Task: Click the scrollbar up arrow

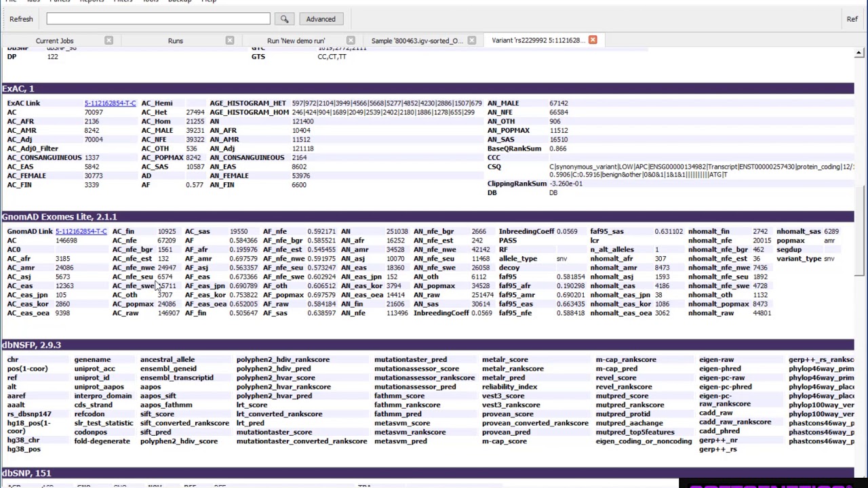Action: (859, 53)
